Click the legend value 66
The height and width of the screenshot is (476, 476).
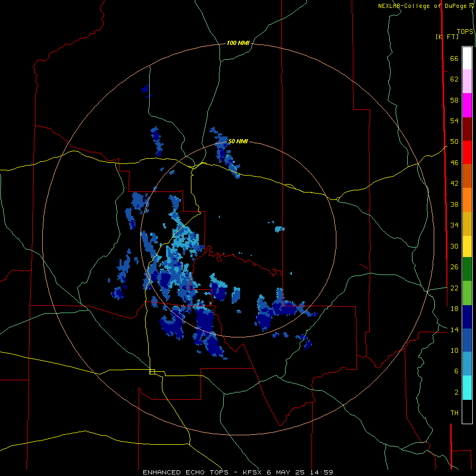pos(454,59)
